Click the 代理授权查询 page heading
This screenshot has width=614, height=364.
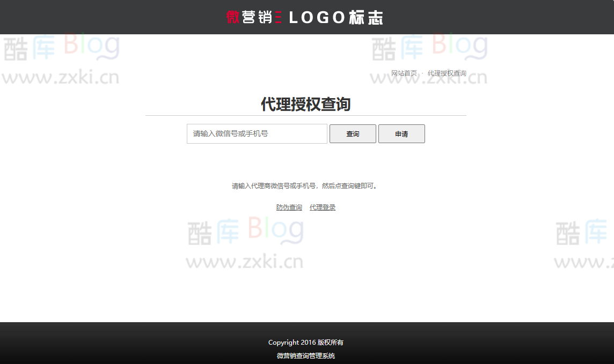click(305, 105)
